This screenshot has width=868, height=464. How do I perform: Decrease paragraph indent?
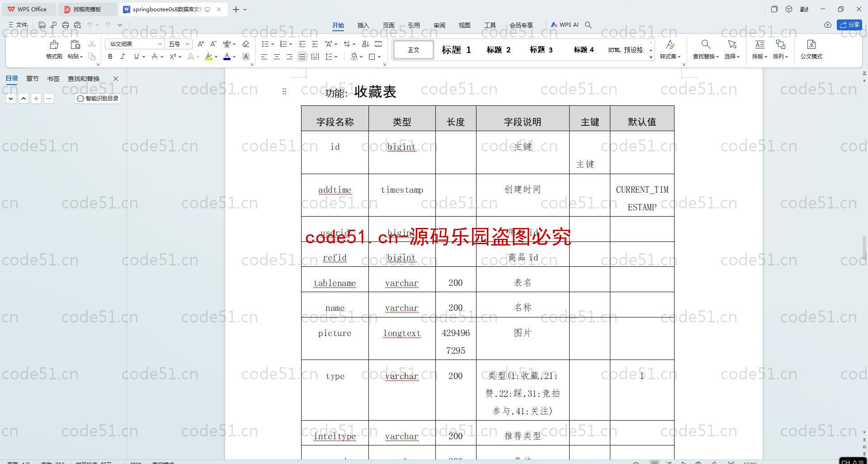[302, 44]
